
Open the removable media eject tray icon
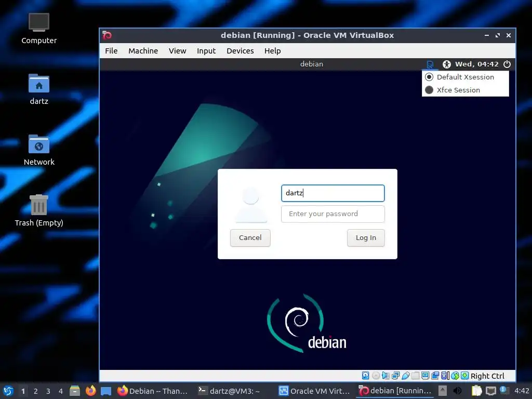pos(443,391)
